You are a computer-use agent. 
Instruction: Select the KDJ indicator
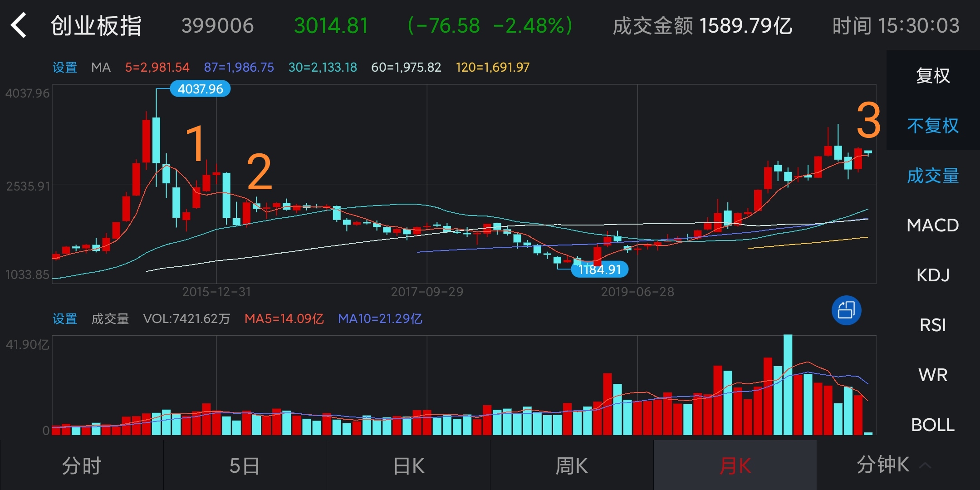[x=933, y=275]
